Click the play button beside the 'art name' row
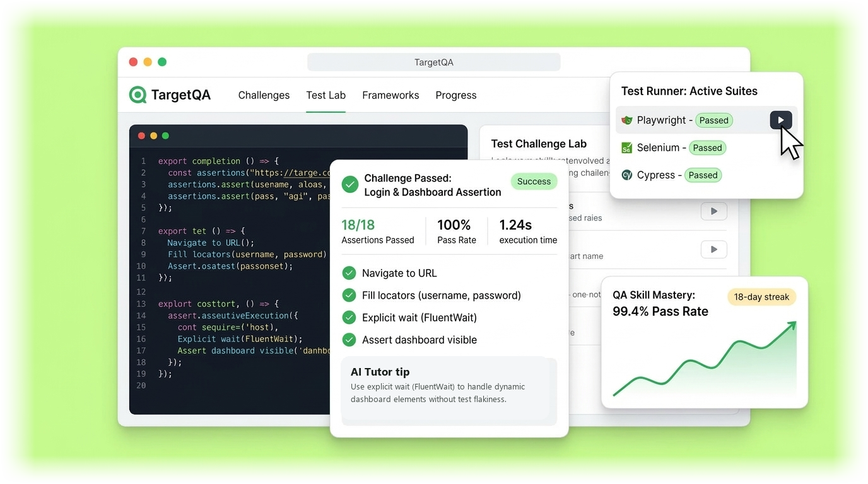This screenshot has width=868, height=484. click(x=713, y=250)
